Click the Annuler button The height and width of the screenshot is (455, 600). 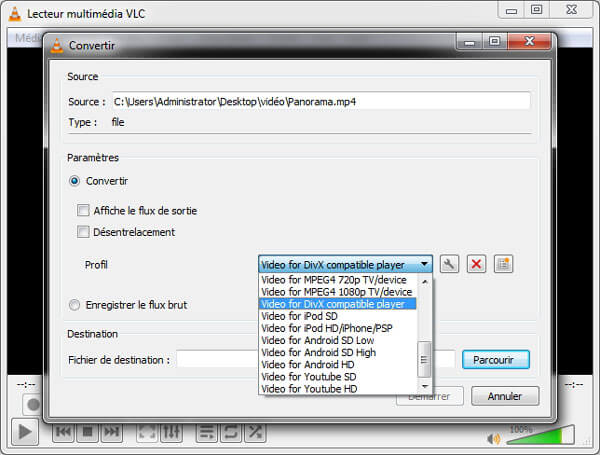coord(505,396)
